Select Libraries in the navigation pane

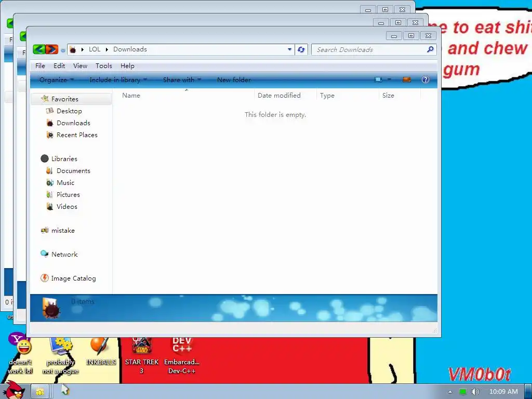[x=64, y=159]
